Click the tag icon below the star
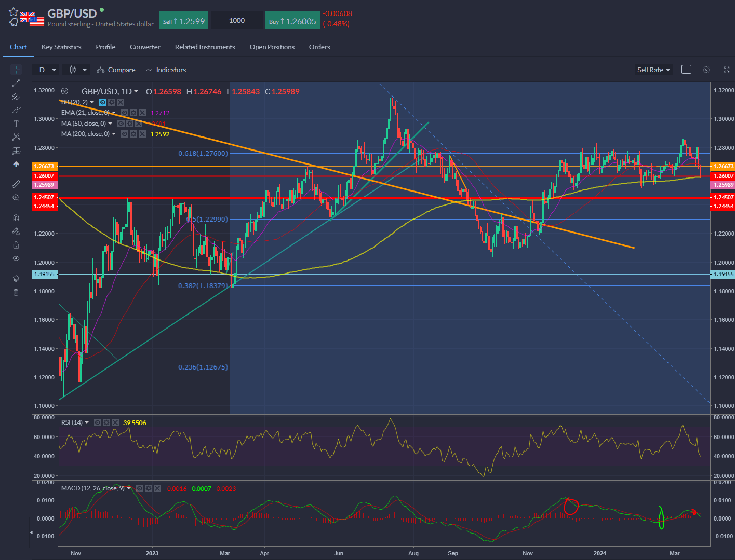The width and height of the screenshot is (735, 560). click(14, 22)
